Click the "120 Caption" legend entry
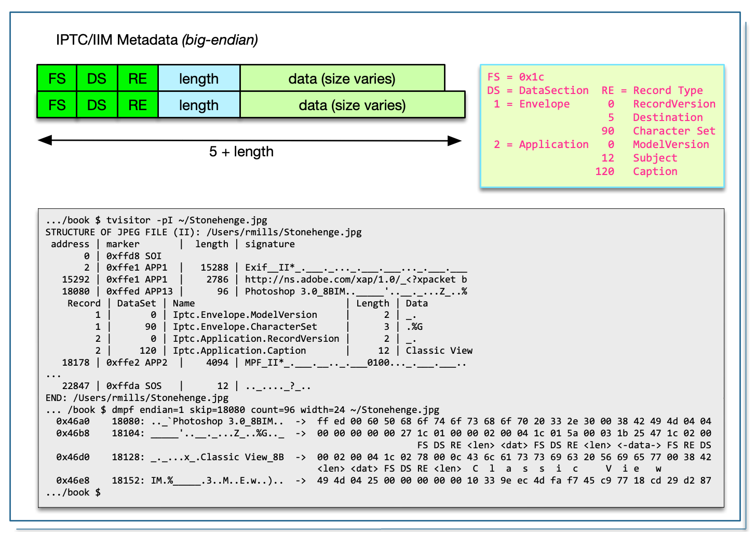This screenshot has height=548, width=756. click(637, 171)
